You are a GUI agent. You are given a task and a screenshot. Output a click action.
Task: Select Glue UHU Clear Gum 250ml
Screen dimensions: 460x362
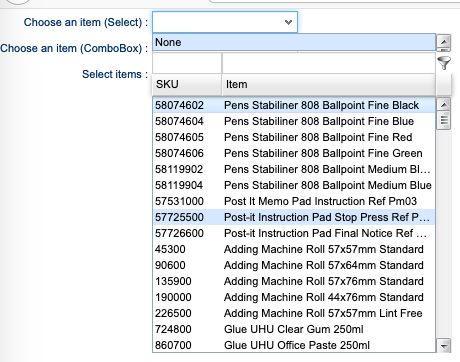[x=294, y=329]
